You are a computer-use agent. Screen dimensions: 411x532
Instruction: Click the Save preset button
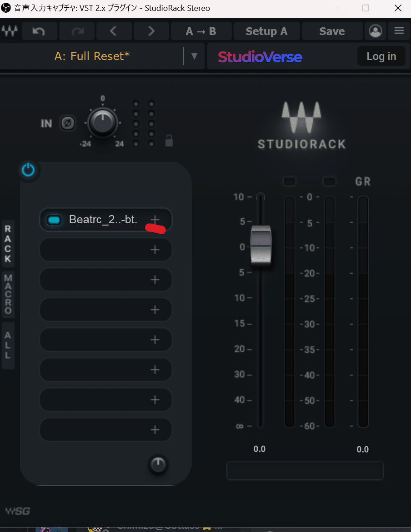pyautogui.click(x=332, y=31)
